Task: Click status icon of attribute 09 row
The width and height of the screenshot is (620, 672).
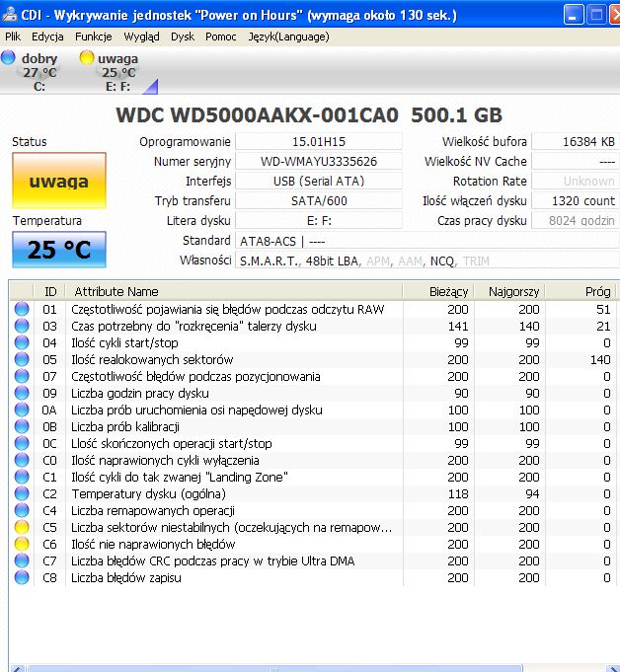Action: tap(22, 393)
